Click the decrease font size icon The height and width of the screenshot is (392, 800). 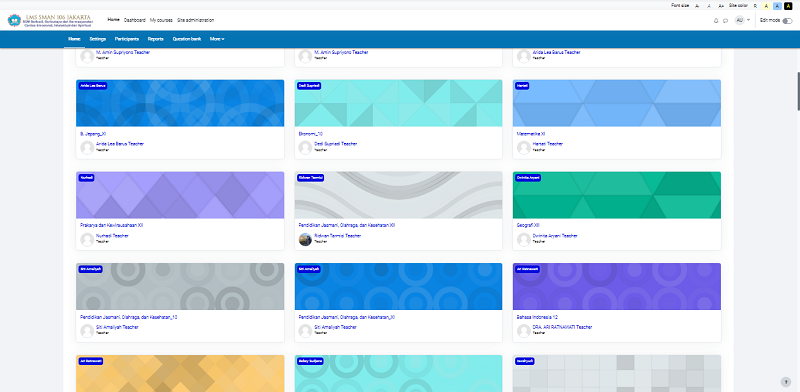coord(697,6)
